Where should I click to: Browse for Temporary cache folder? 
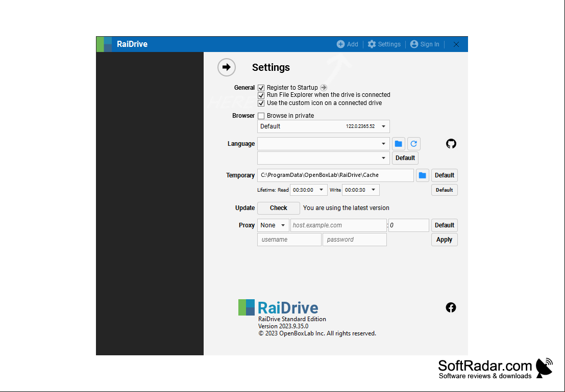point(422,175)
